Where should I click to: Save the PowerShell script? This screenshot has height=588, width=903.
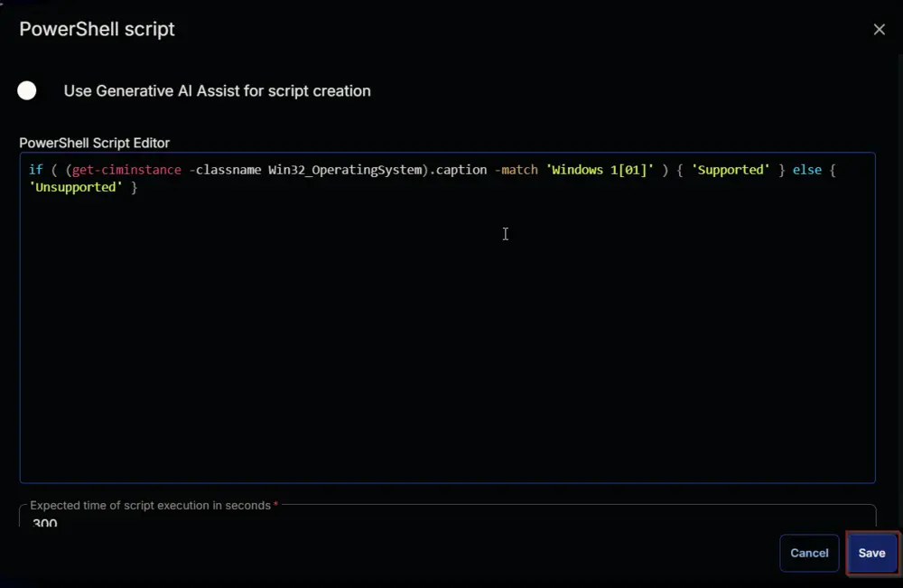coord(871,553)
